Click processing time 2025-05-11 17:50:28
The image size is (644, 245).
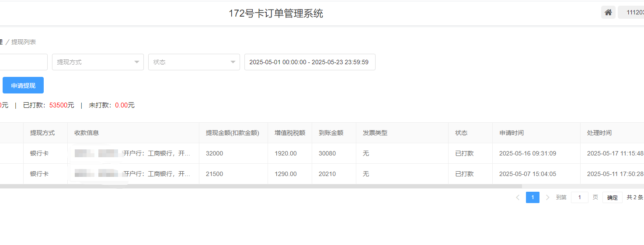click(x=615, y=174)
